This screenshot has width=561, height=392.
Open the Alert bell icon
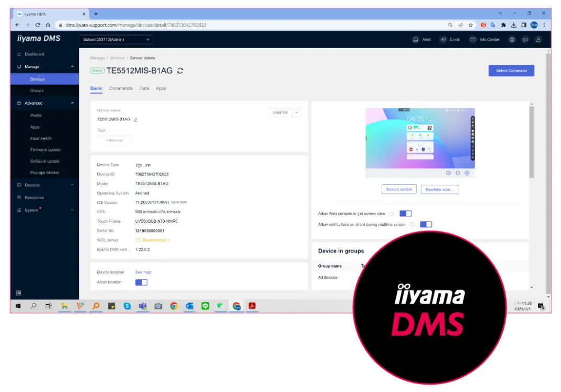[x=415, y=39]
